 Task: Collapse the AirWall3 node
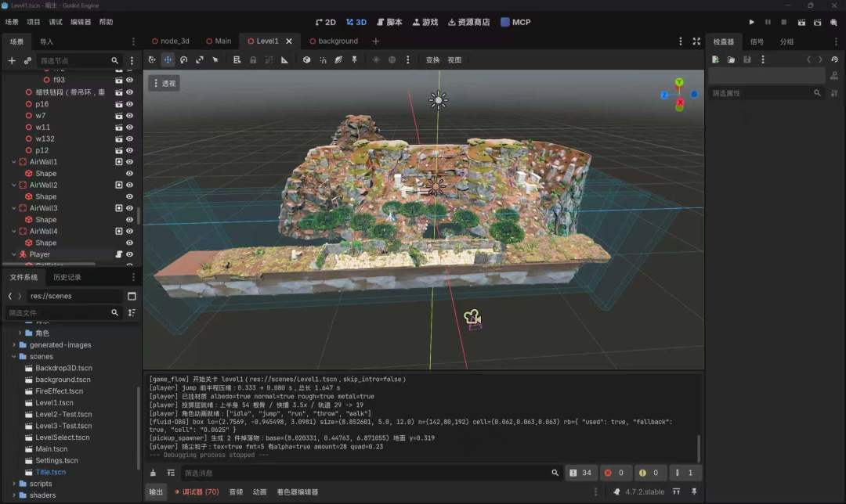[14, 208]
